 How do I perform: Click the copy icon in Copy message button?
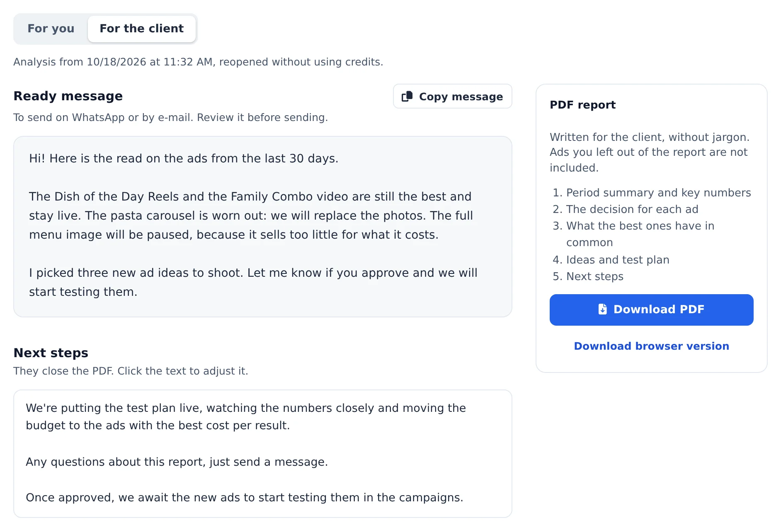click(x=407, y=97)
